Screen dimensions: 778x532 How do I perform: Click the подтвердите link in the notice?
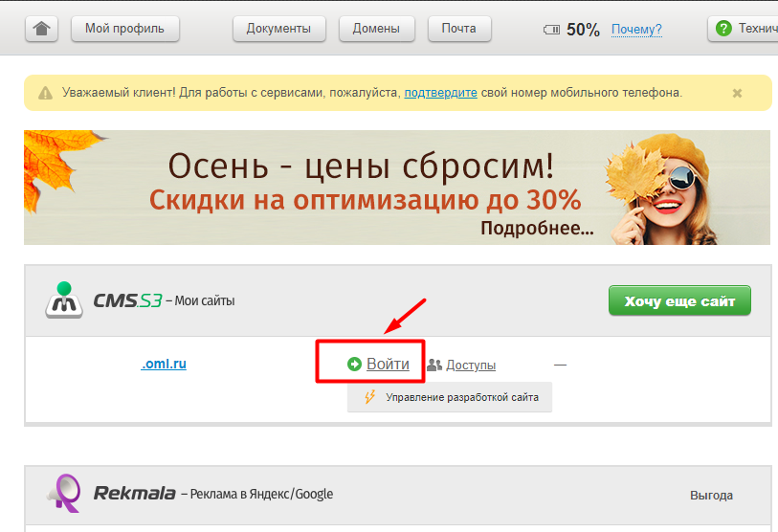click(440, 93)
